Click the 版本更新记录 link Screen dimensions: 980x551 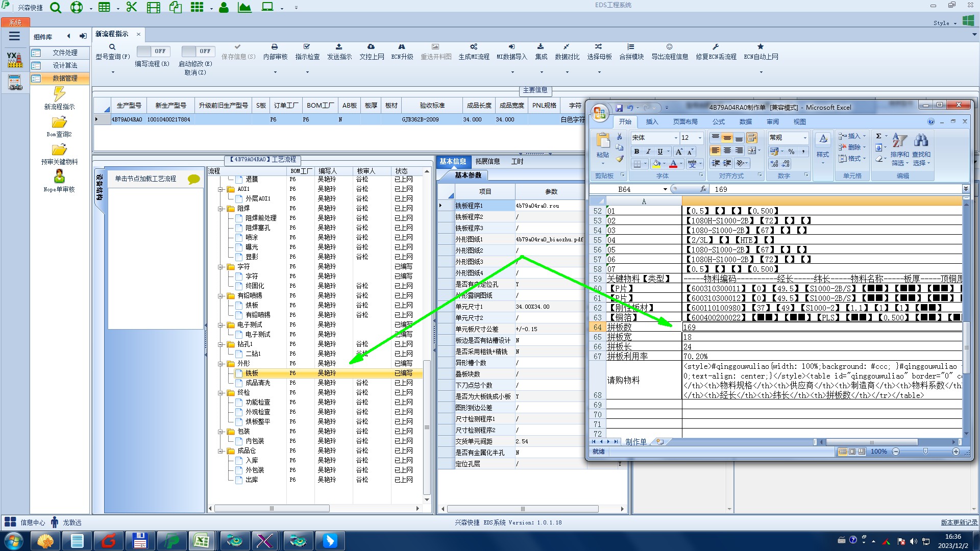click(959, 522)
